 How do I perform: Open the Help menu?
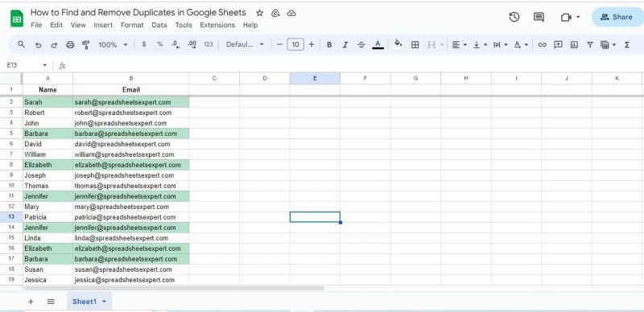click(x=250, y=25)
